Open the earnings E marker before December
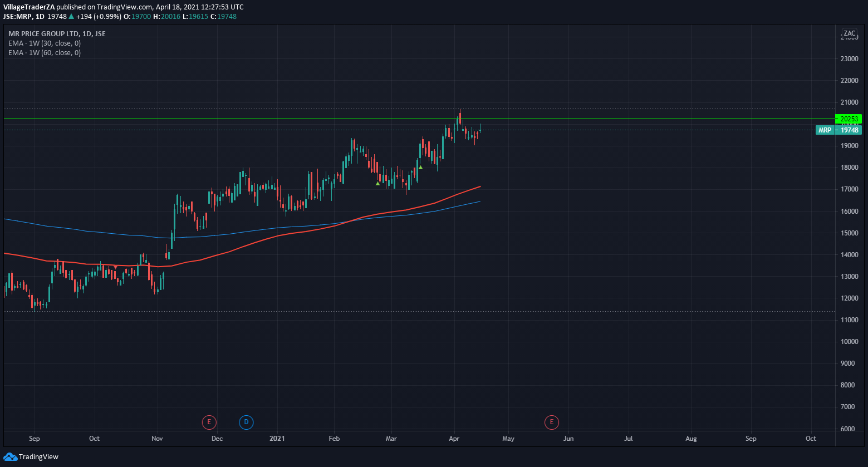 [209, 422]
